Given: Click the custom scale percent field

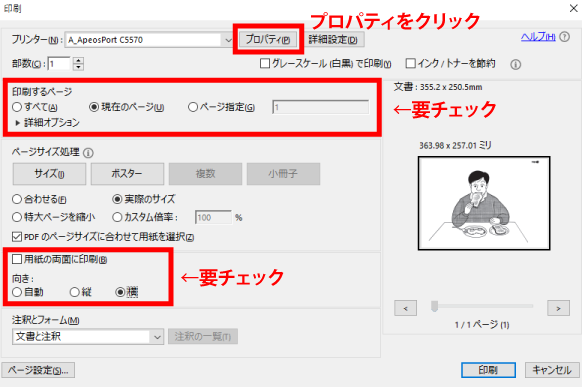Looking at the screenshot, I should click(x=213, y=217).
